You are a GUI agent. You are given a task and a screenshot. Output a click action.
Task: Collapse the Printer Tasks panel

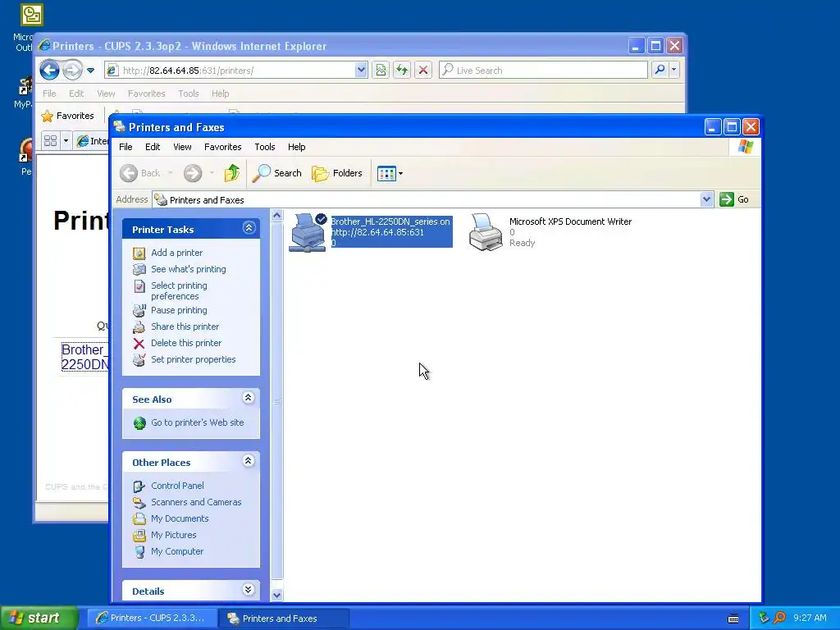pyautogui.click(x=249, y=228)
